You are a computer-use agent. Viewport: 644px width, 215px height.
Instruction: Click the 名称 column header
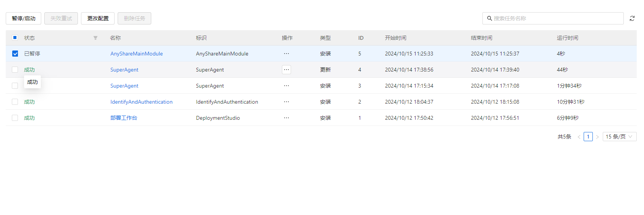coord(115,38)
